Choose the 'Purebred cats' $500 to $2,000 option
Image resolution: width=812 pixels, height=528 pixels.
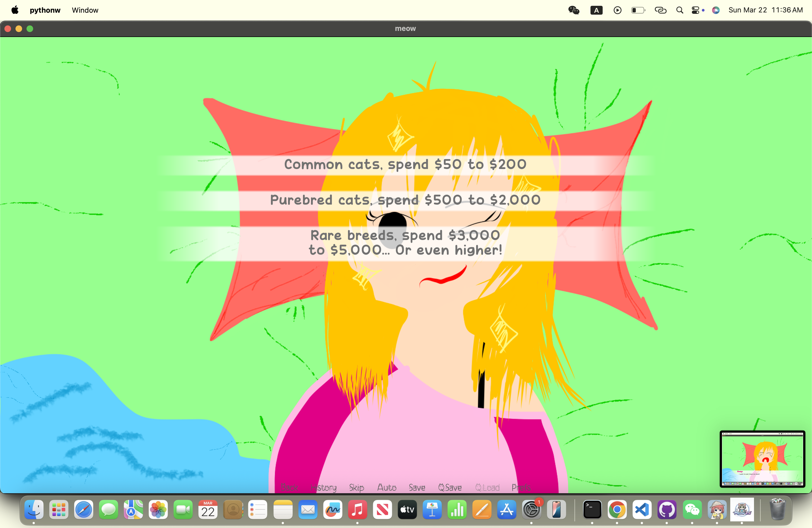(405, 200)
